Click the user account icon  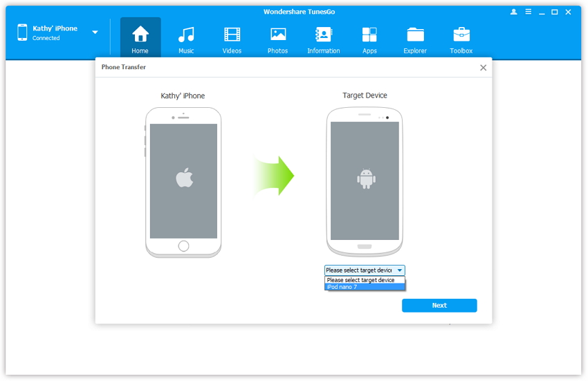(514, 12)
